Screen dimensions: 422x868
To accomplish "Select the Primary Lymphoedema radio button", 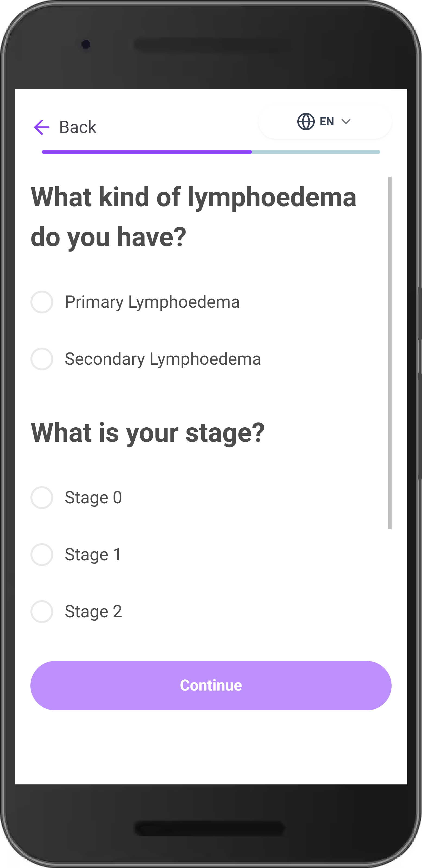I will 42,302.
